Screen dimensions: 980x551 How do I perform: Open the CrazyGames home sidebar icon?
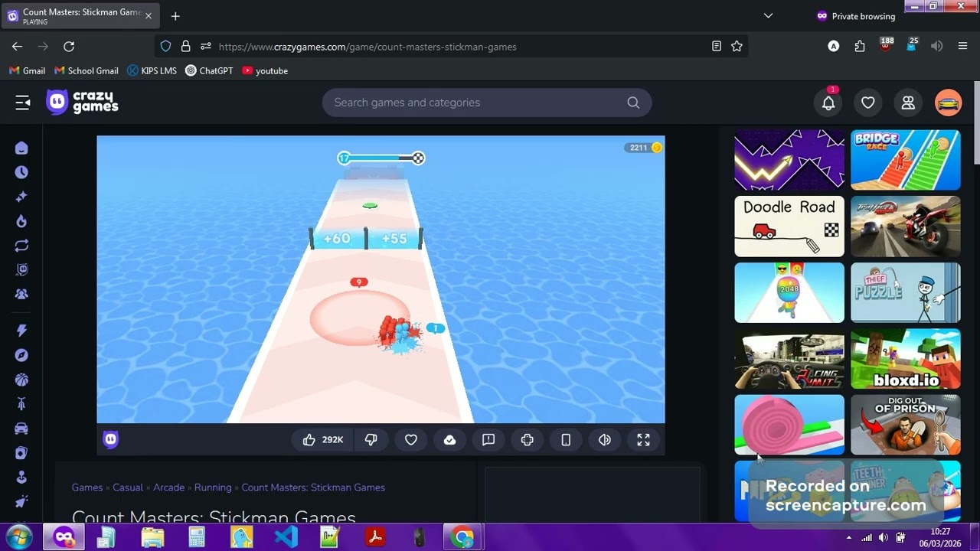pos(21,148)
